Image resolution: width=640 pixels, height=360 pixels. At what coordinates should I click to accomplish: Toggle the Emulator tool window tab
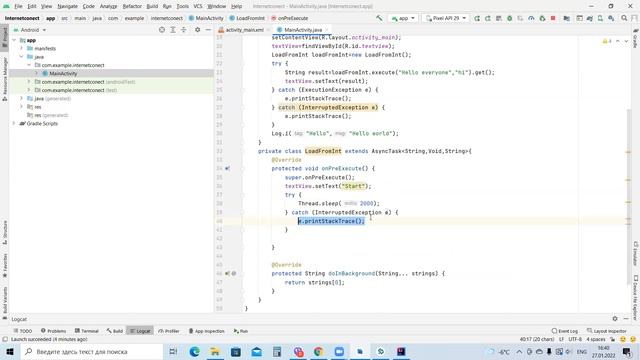[x=636, y=254]
